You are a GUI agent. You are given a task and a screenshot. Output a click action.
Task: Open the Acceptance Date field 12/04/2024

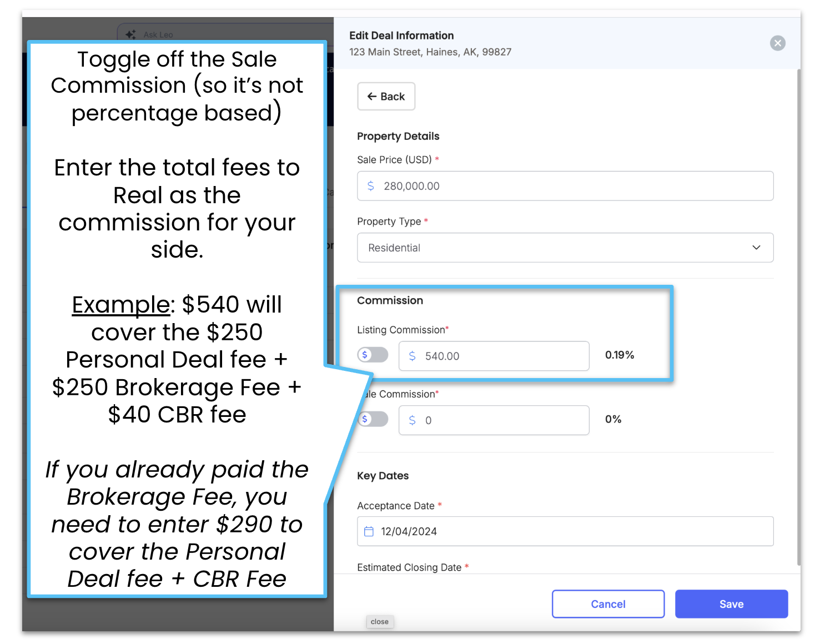point(565,531)
